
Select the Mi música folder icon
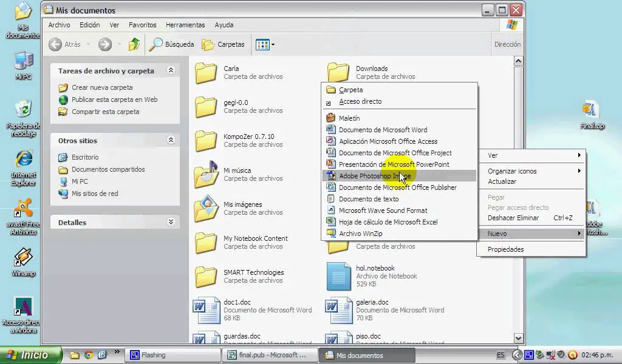tap(206, 174)
